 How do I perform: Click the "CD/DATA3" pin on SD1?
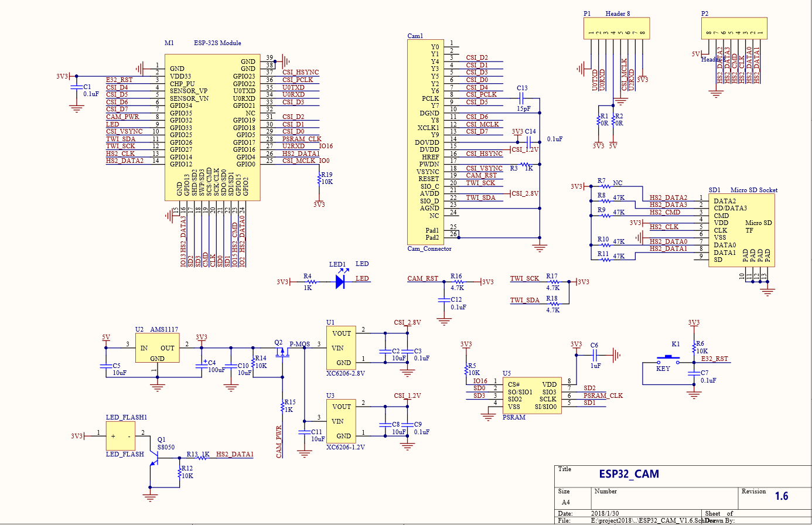pyautogui.click(x=731, y=208)
